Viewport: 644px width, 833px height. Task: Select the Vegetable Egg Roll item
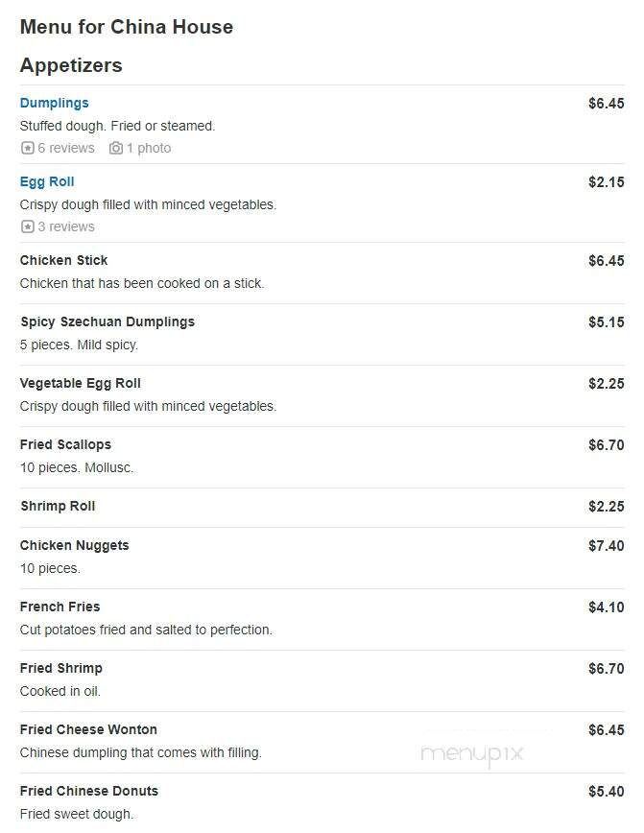click(81, 384)
